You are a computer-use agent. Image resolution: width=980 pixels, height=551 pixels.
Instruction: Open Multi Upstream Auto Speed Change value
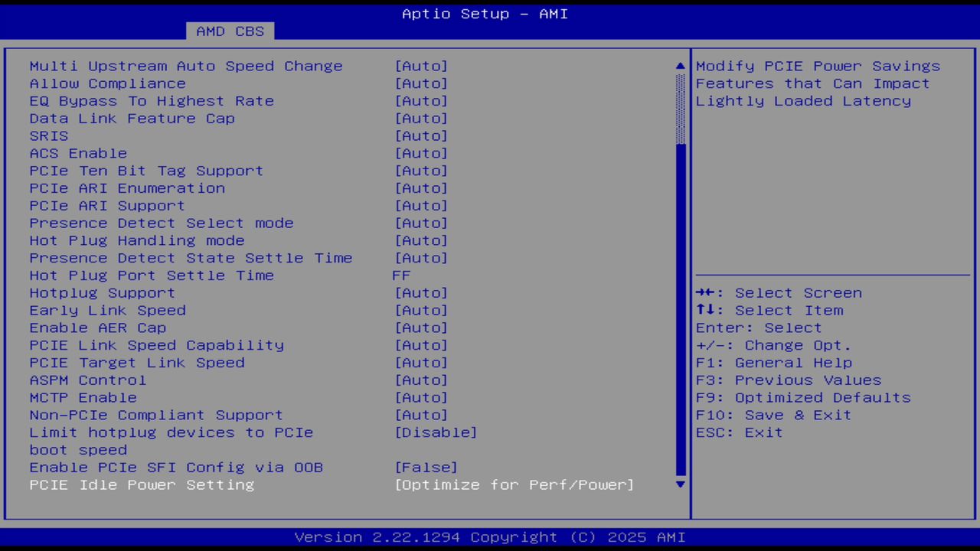pos(421,66)
